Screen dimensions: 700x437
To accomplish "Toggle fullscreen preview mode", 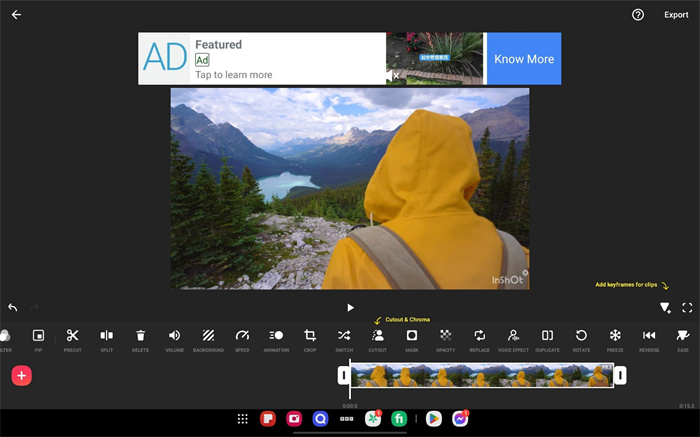I will pos(687,308).
